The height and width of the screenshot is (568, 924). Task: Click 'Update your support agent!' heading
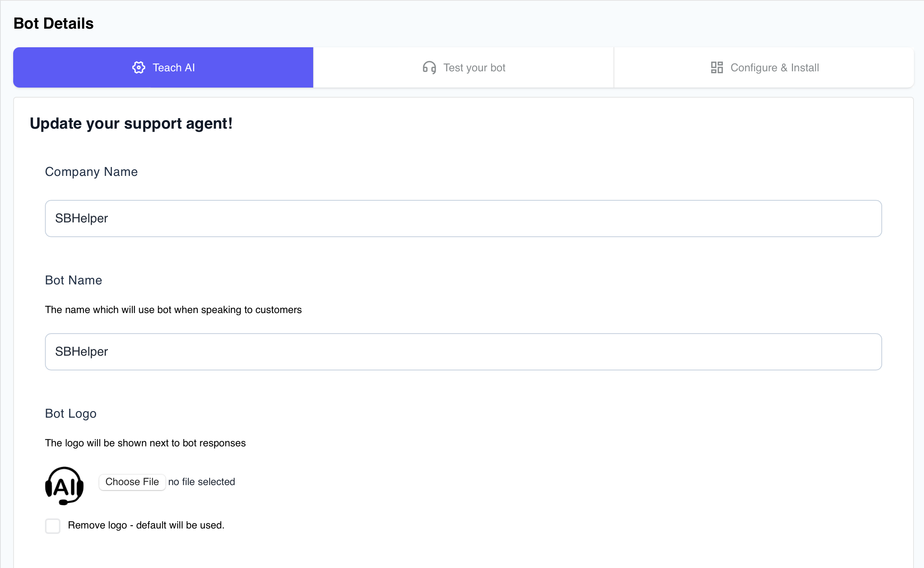(x=131, y=124)
